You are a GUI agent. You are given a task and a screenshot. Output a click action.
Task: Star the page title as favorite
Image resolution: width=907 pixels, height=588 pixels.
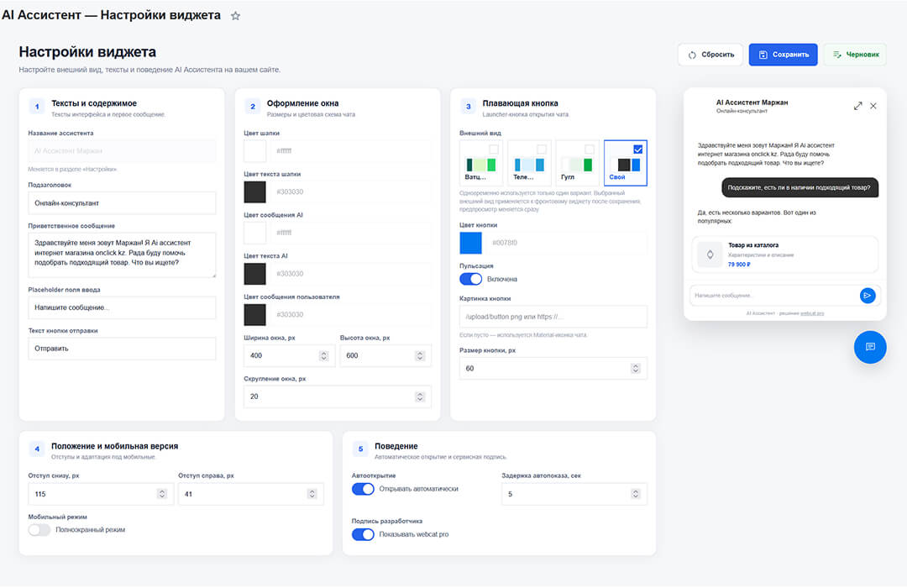(235, 16)
